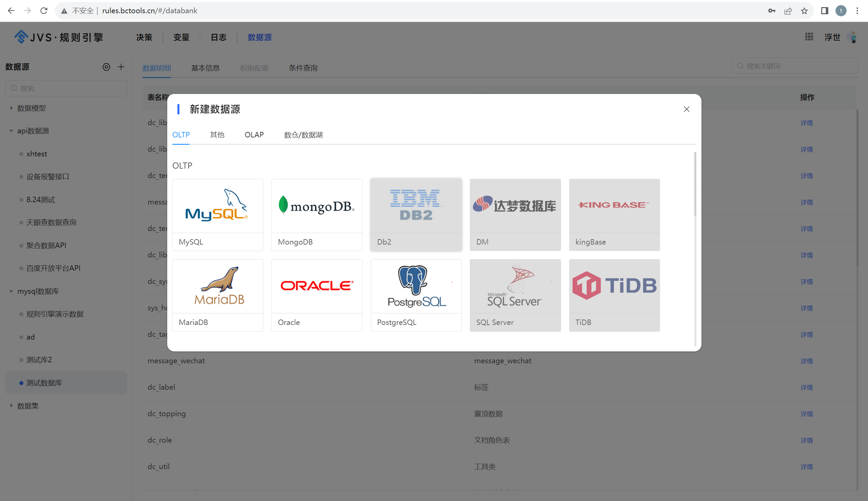
Task: Switch to the OLAP tab
Action: [x=254, y=135]
